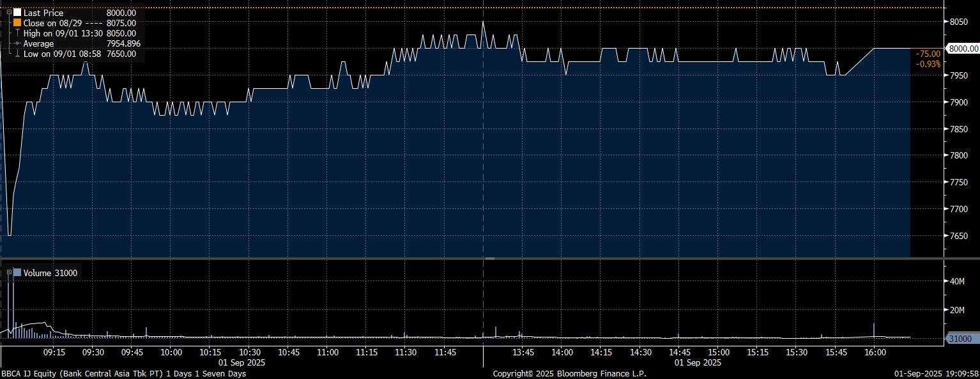This screenshot has width=980, height=379.
Task: Click the 16:00 time axis label
Action: (x=875, y=352)
